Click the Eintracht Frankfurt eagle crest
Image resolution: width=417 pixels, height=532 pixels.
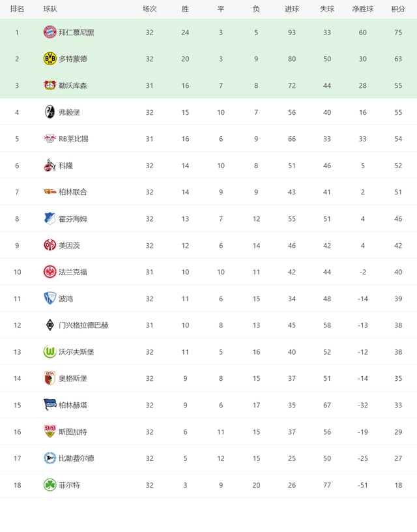pos(50,272)
